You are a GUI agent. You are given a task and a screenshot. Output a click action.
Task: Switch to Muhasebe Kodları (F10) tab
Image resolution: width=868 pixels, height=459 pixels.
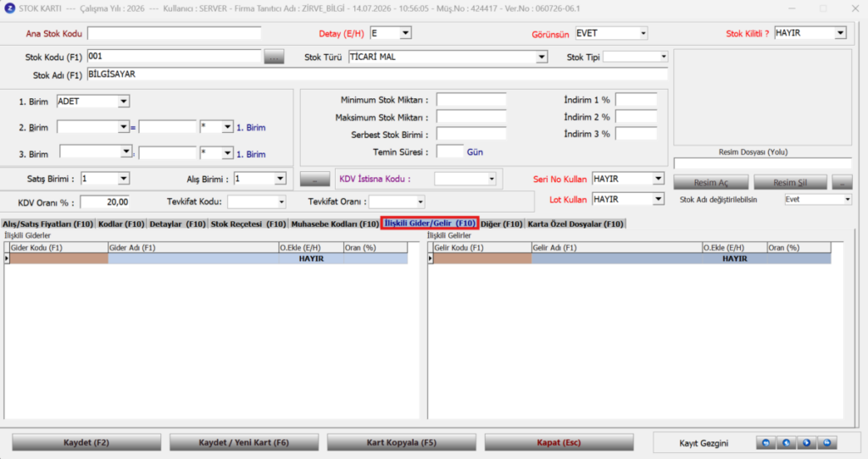335,224
